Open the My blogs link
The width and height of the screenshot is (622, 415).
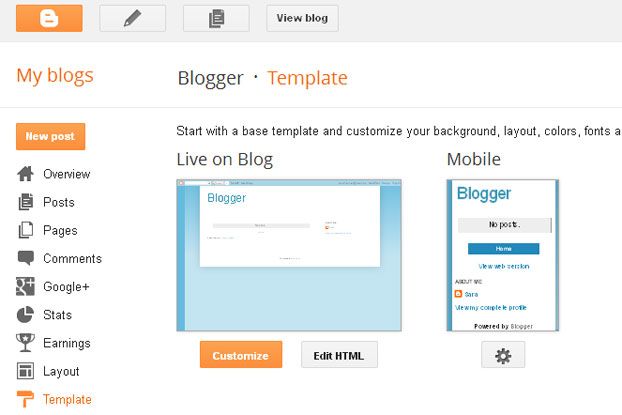tap(55, 75)
